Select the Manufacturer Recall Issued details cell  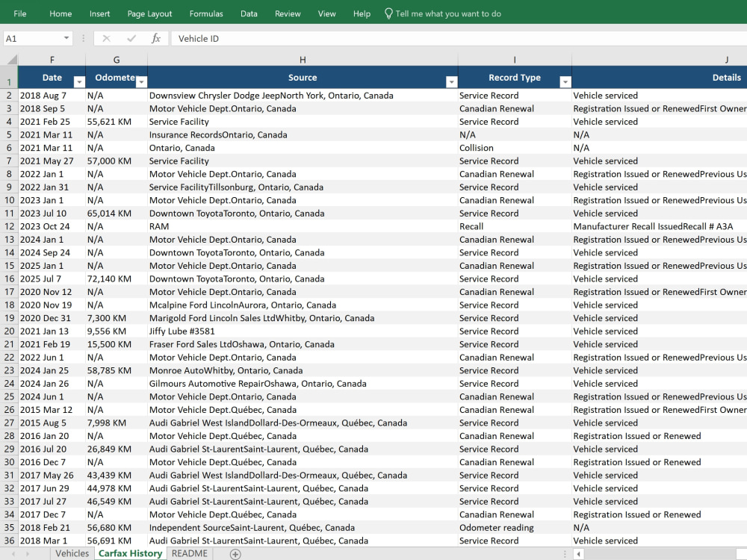click(x=660, y=226)
